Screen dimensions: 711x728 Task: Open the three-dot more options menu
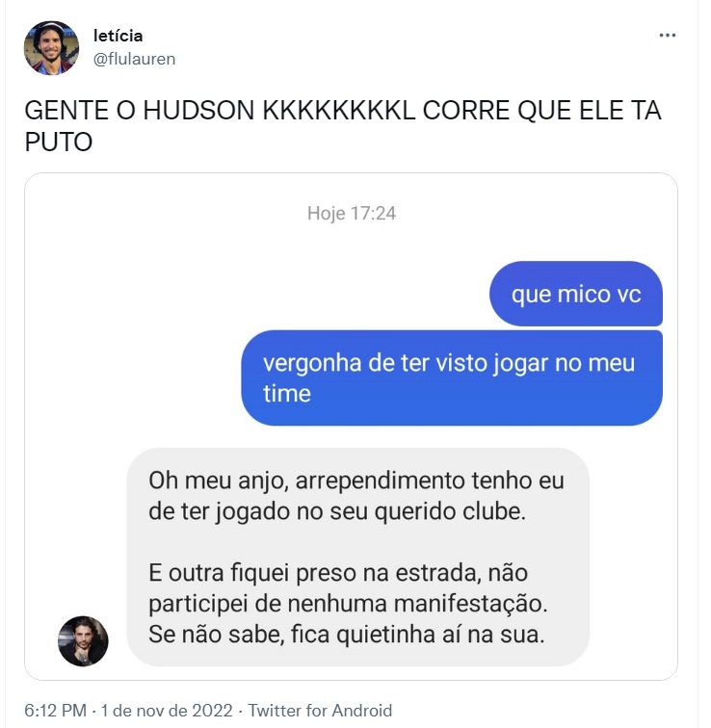668,36
